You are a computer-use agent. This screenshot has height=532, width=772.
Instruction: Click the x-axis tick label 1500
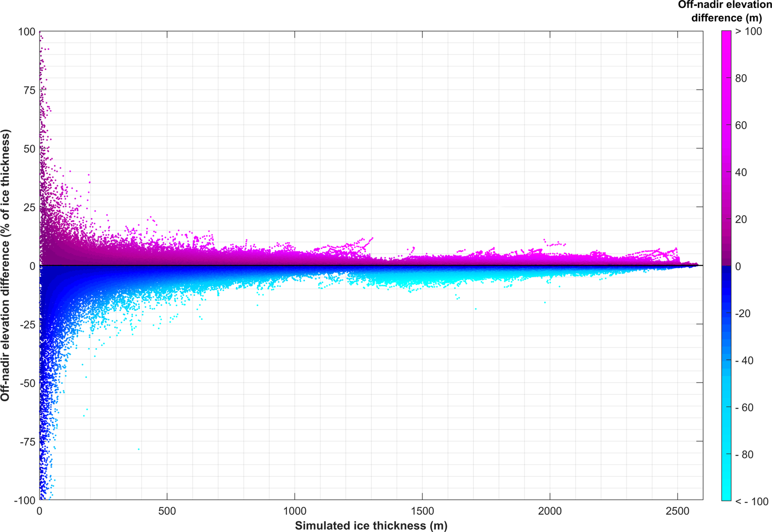422,511
